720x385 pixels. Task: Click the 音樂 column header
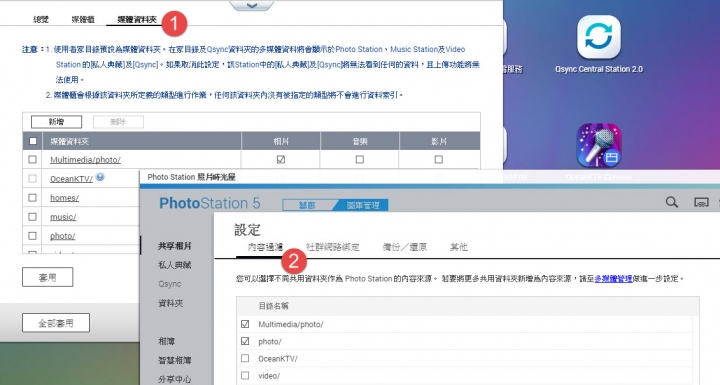[360, 142]
